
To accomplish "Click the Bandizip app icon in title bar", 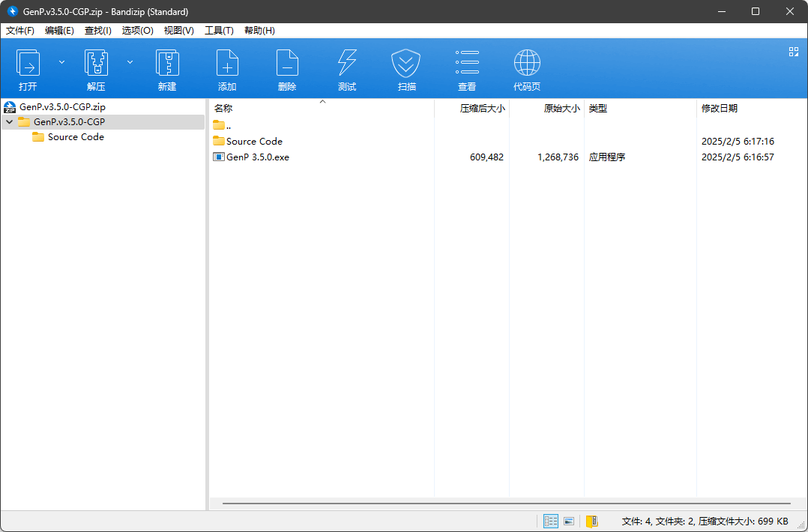I will (12, 11).
